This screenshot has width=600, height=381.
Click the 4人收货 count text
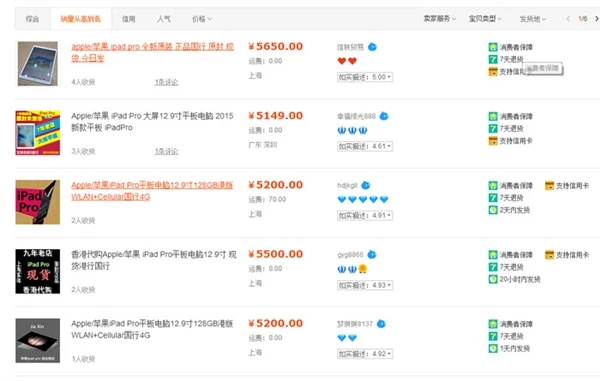[83, 82]
